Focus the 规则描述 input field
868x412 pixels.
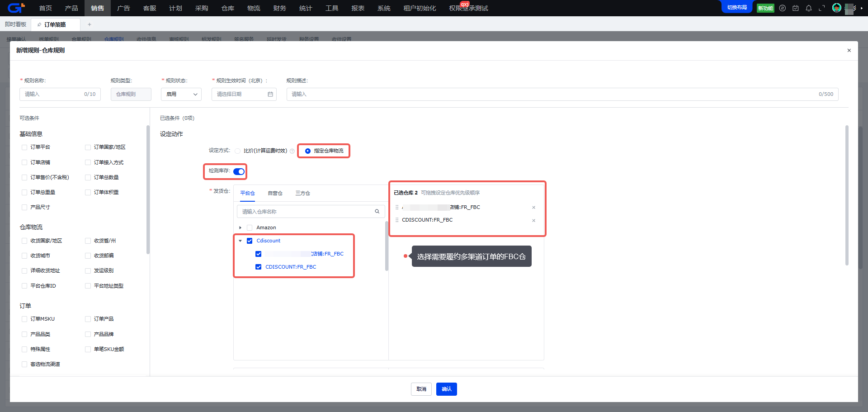(x=562, y=94)
